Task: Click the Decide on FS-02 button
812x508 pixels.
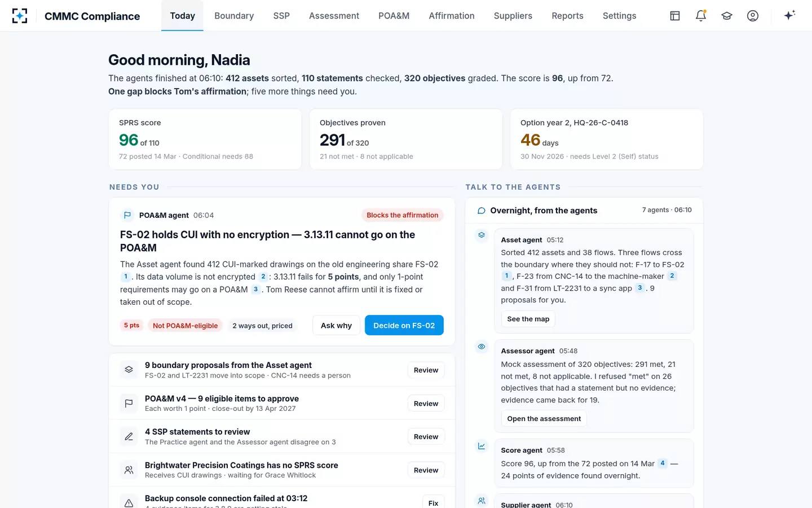Action: click(x=404, y=325)
